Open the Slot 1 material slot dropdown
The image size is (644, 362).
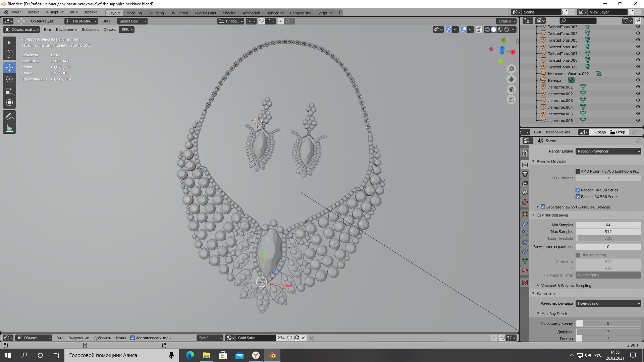point(210,338)
